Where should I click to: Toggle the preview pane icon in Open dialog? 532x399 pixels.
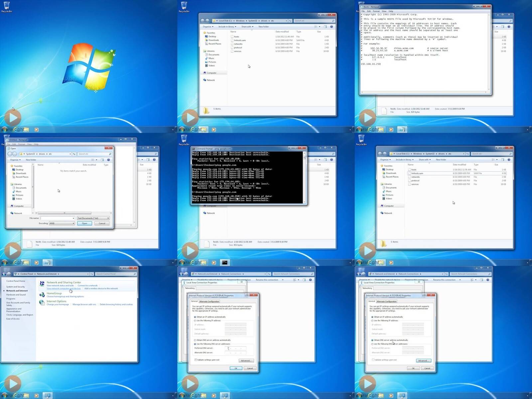(102, 160)
